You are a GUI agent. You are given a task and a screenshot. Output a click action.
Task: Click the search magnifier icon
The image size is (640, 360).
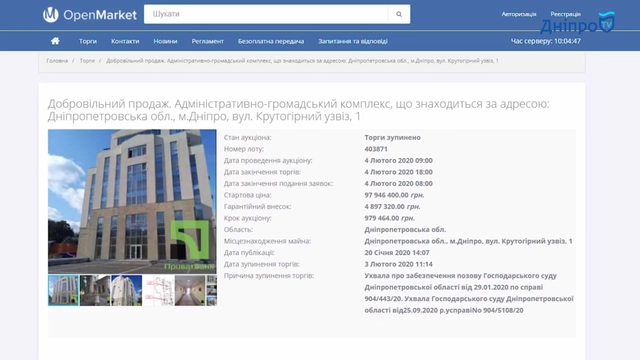pyautogui.click(x=399, y=14)
